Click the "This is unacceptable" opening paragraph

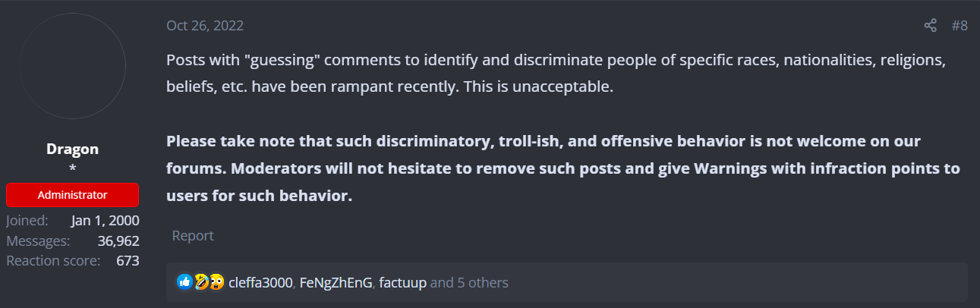[556, 73]
